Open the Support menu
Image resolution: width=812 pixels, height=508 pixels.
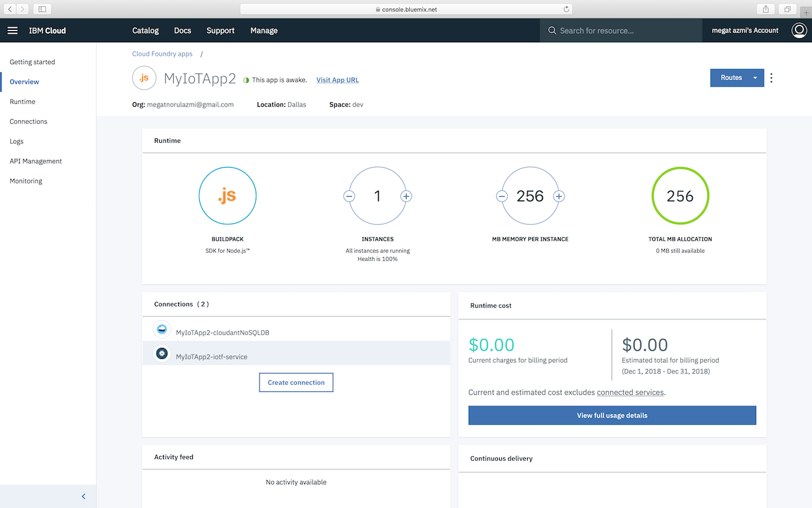(x=220, y=30)
